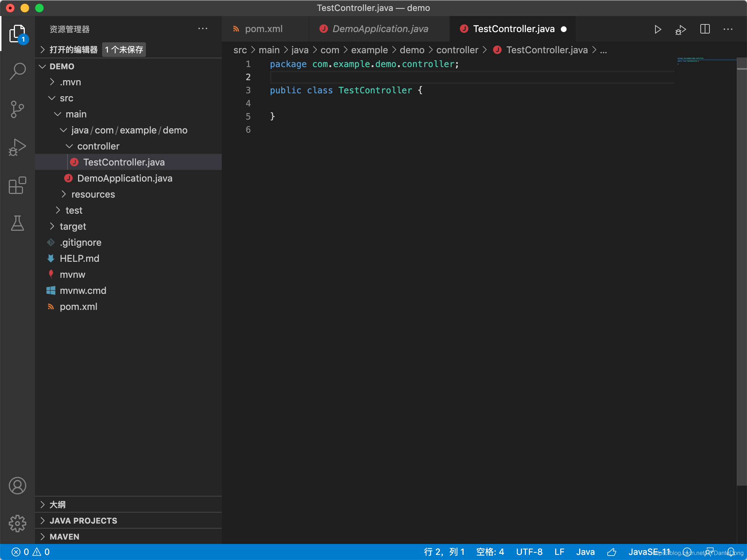Open the Accounts icon in activity bar
747x560 pixels.
pyautogui.click(x=18, y=486)
